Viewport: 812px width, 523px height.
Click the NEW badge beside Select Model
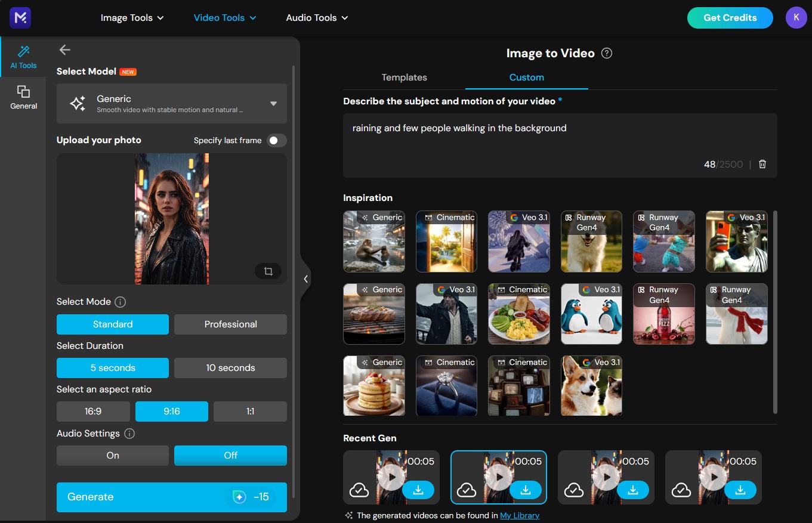click(128, 72)
